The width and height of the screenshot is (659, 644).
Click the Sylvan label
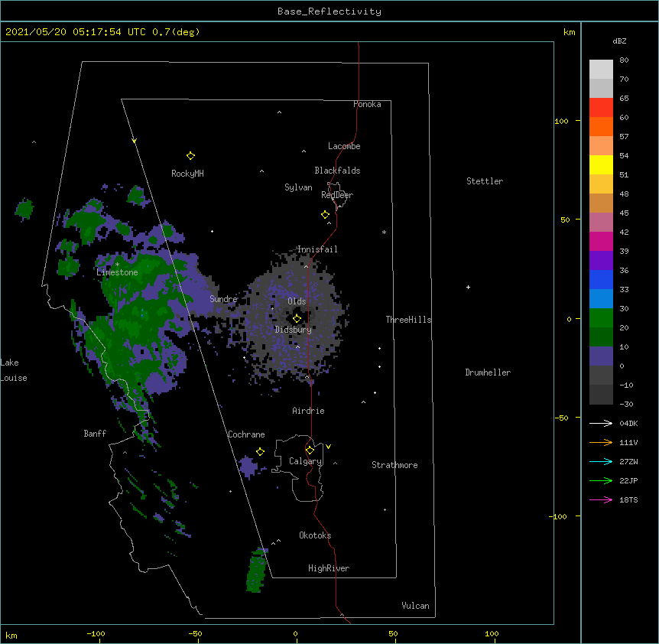pyautogui.click(x=298, y=187)
